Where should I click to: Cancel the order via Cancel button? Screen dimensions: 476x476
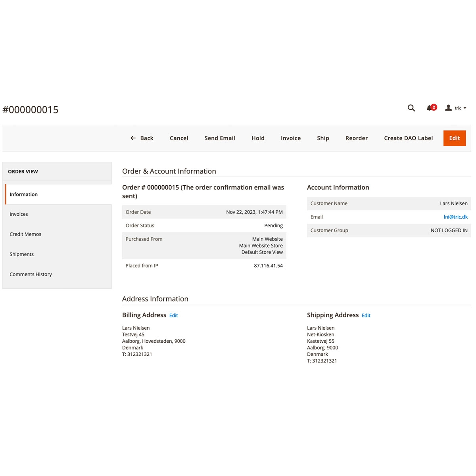coord(179,138)
